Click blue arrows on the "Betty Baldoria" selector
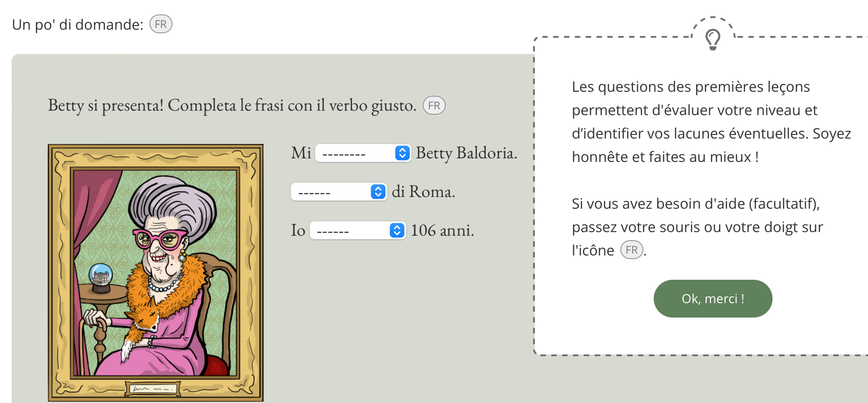 click(402, 153)
